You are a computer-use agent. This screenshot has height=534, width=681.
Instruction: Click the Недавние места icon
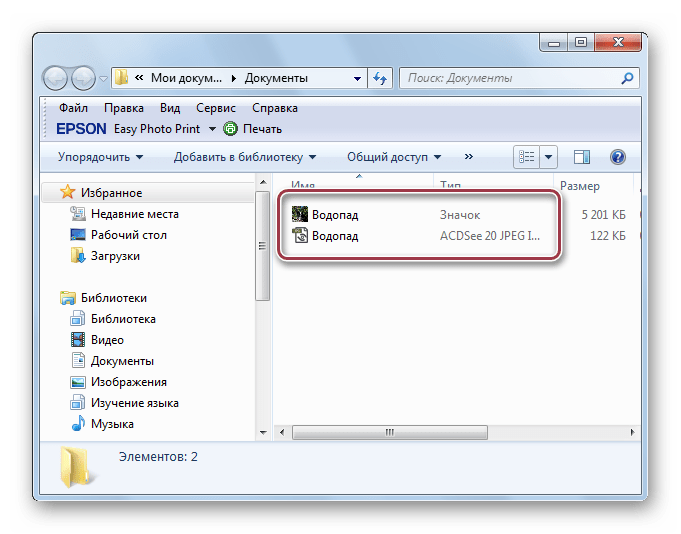(x=78, y=214)
